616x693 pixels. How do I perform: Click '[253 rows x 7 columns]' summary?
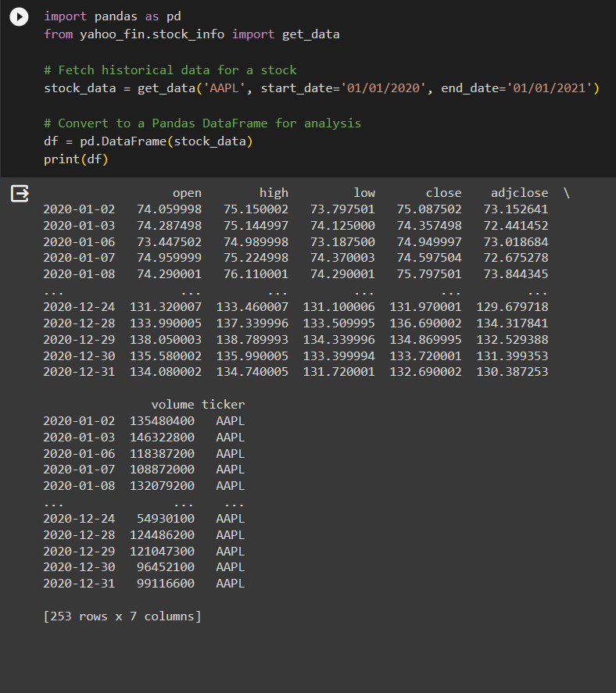[x=122, y=616]
